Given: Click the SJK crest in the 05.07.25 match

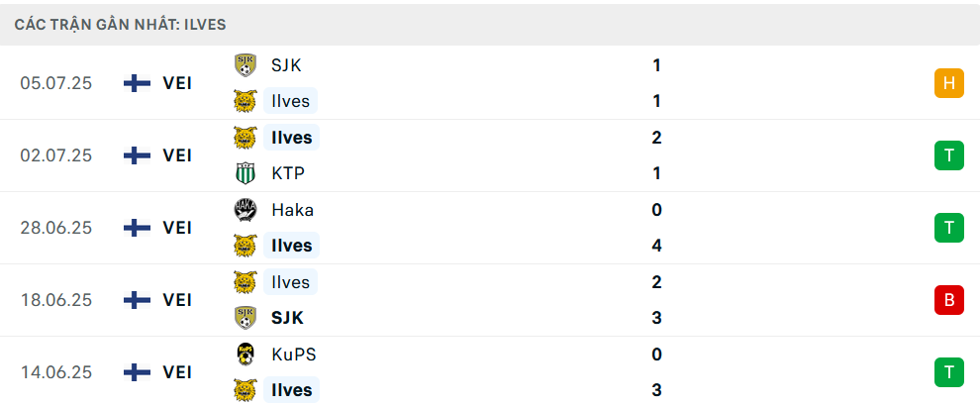Looking at the screenshot, I should point(245,65).
